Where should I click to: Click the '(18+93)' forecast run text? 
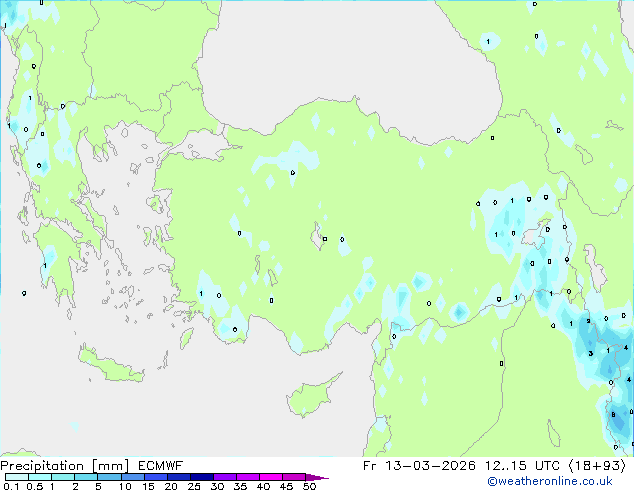click(x=597, y=466)
